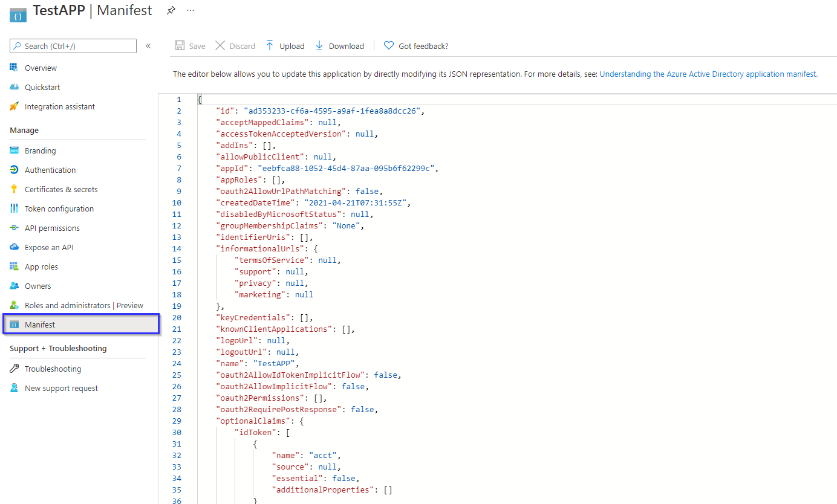Open the Integration assistant
Image resolution: width=837 pixels, height=504 pixels.
[x=59, y=106]
